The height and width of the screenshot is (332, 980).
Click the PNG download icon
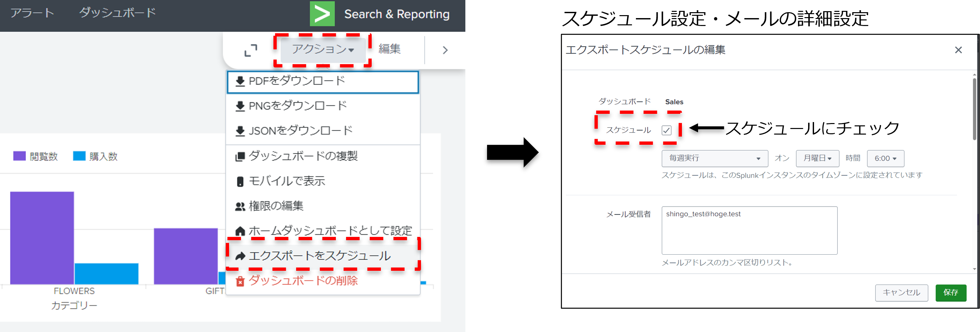pos(240,106)
